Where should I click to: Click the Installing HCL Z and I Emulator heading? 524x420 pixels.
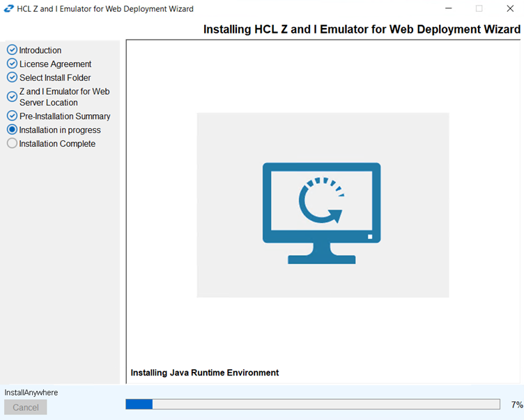point(362,29)
